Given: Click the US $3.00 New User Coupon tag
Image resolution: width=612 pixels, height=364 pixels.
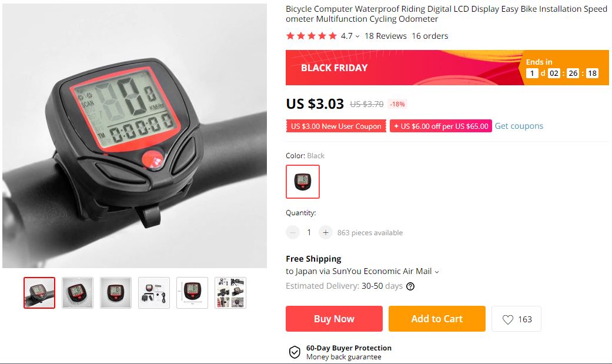Looking at the screenshot, I should [x=336, y=126].
